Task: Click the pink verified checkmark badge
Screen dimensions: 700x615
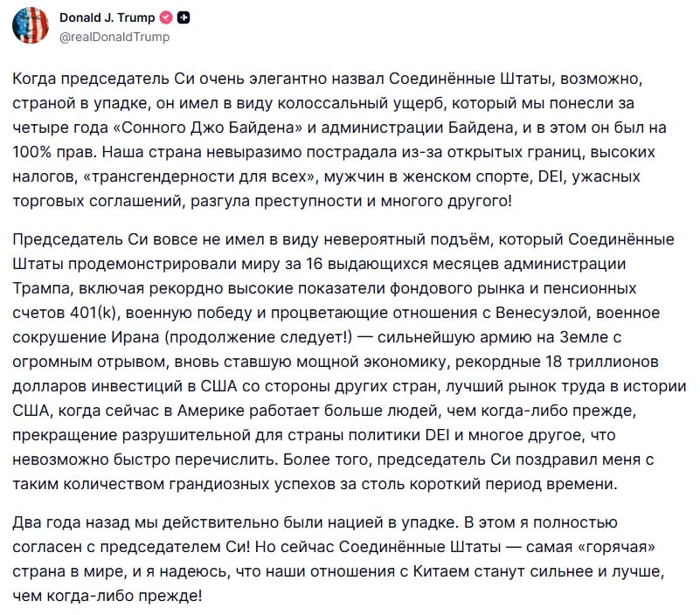Action: (x=166, y=17)
